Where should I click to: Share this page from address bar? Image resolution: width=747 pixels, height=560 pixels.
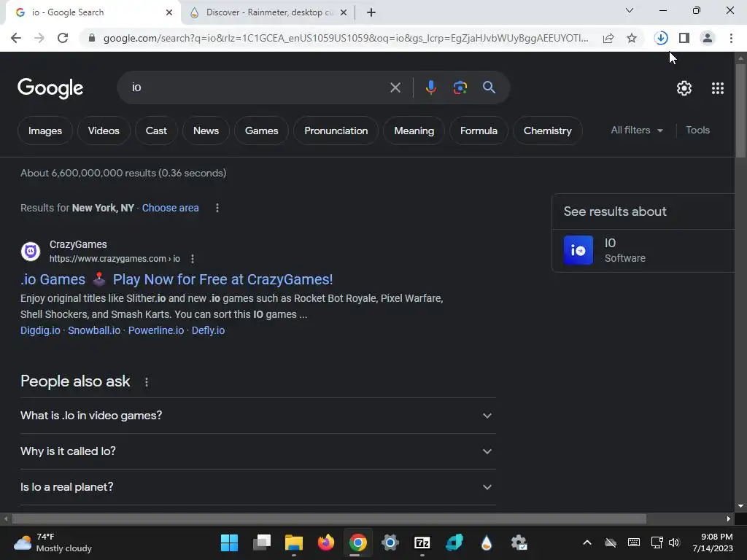tap(608, 38)
